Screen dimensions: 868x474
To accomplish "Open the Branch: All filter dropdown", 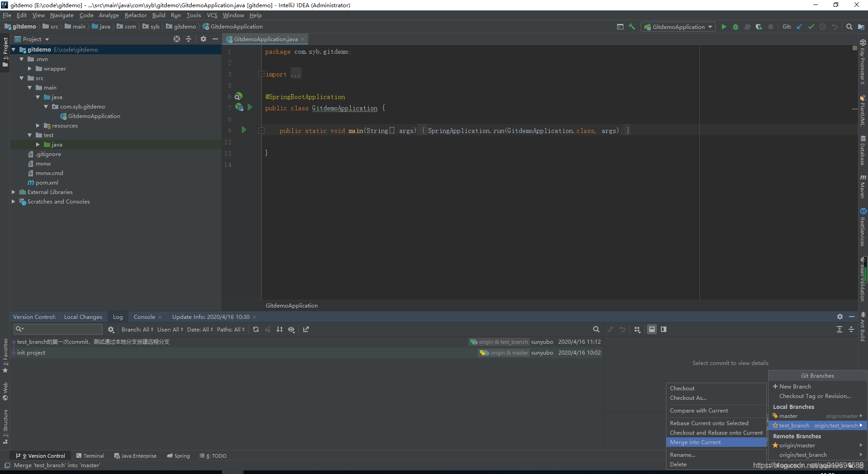I will point(137,329).
